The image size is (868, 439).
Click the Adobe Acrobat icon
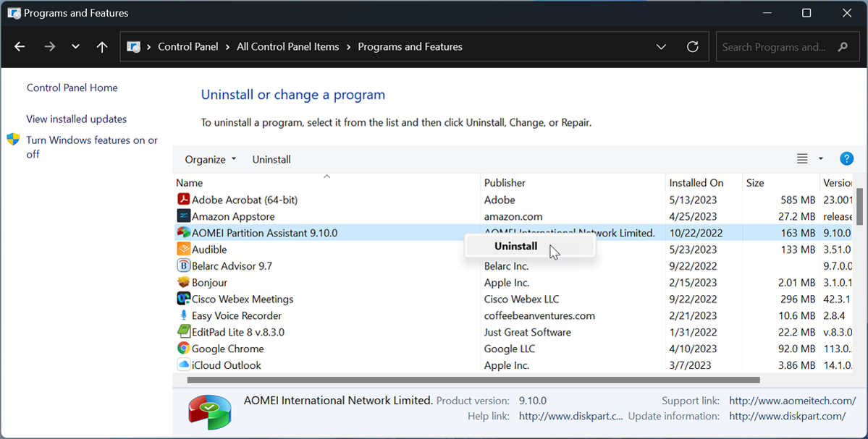coord(183,200)
